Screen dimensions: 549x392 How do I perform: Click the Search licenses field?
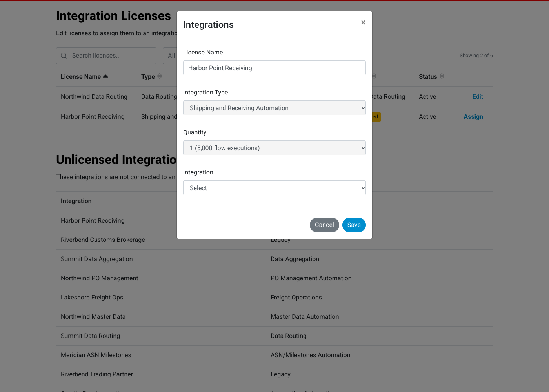(106, 56)
